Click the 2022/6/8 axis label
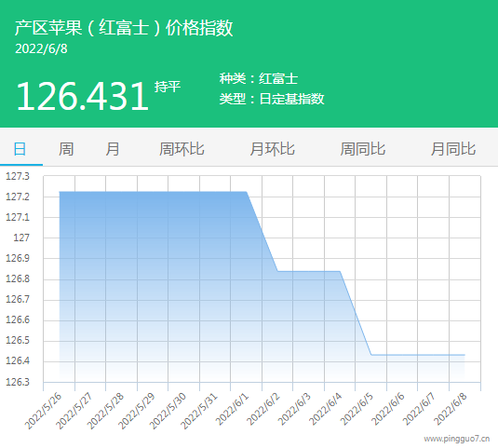This screenshot has height=448, width=498. 451,409
